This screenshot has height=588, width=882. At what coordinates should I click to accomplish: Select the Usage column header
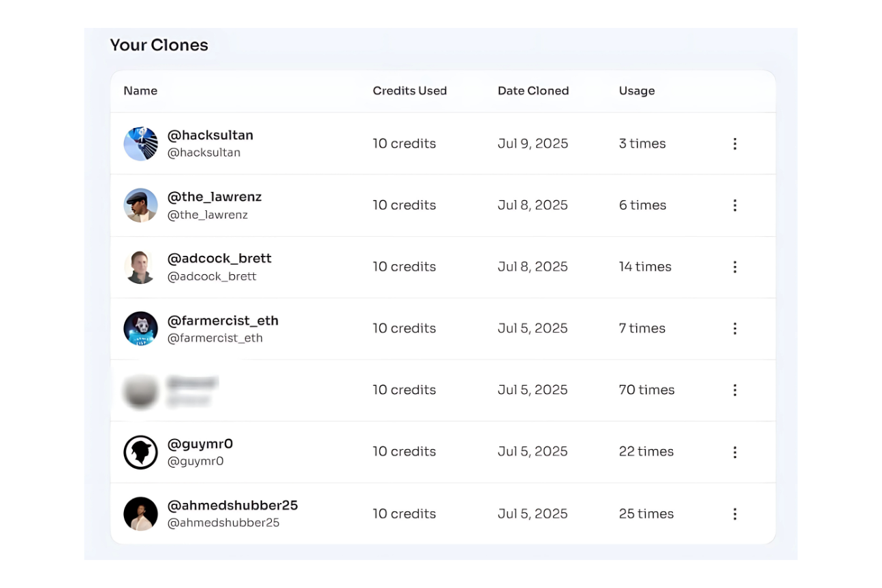[x=636, y=91]
